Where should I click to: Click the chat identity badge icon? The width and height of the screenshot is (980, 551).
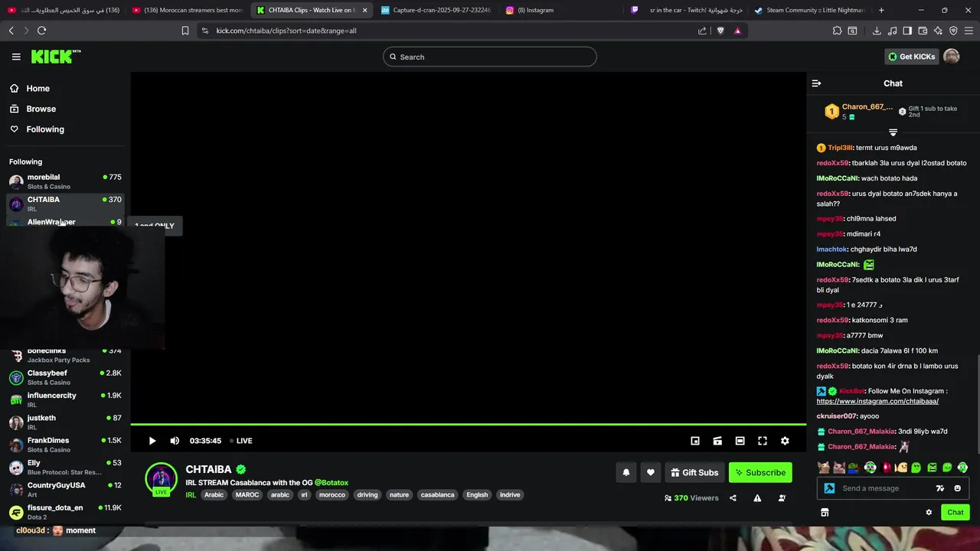click(829, 488)
